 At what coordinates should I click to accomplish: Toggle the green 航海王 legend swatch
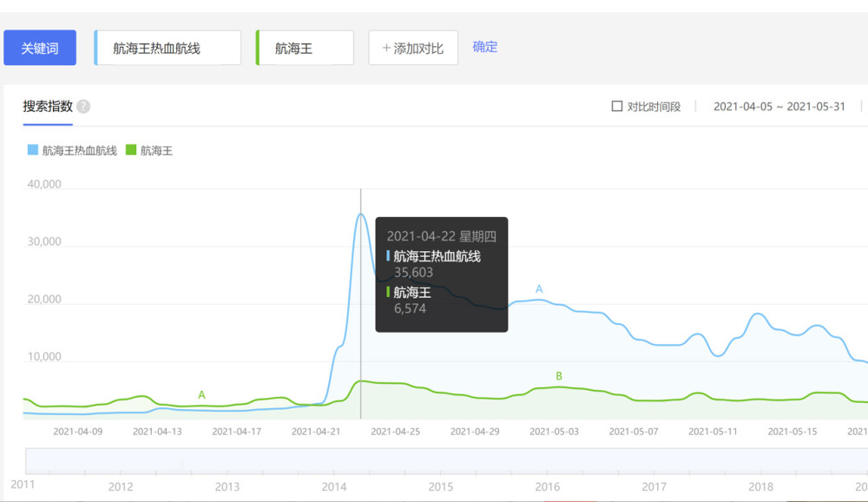click(131, 149)
